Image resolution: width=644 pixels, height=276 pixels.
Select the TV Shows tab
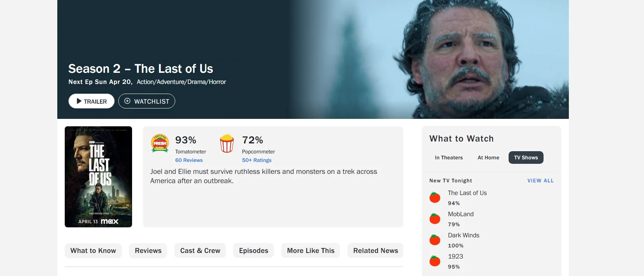526,158
